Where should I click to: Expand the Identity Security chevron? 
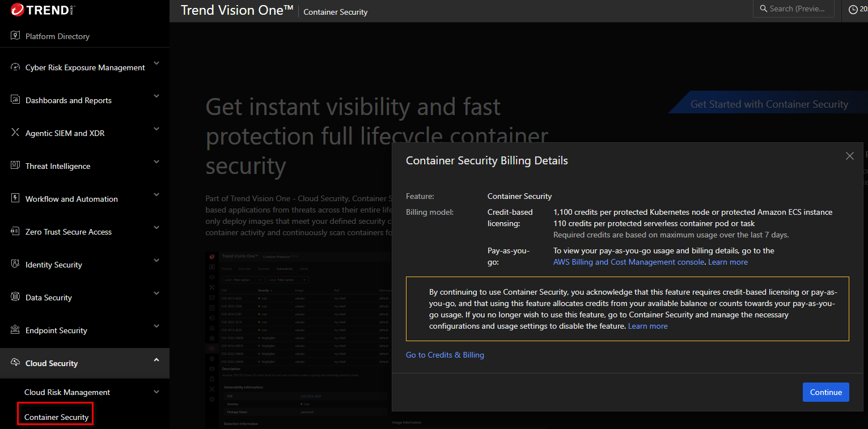tap(156, 261)
